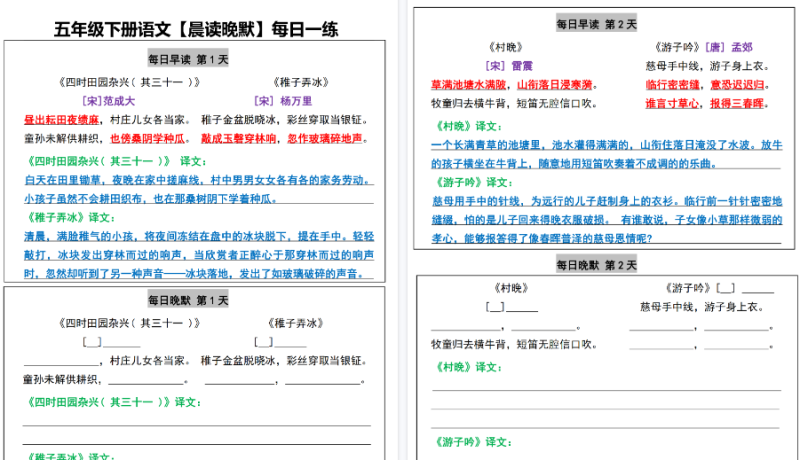Select the 每日早读 第 2 天 heading

pos(596,24)
